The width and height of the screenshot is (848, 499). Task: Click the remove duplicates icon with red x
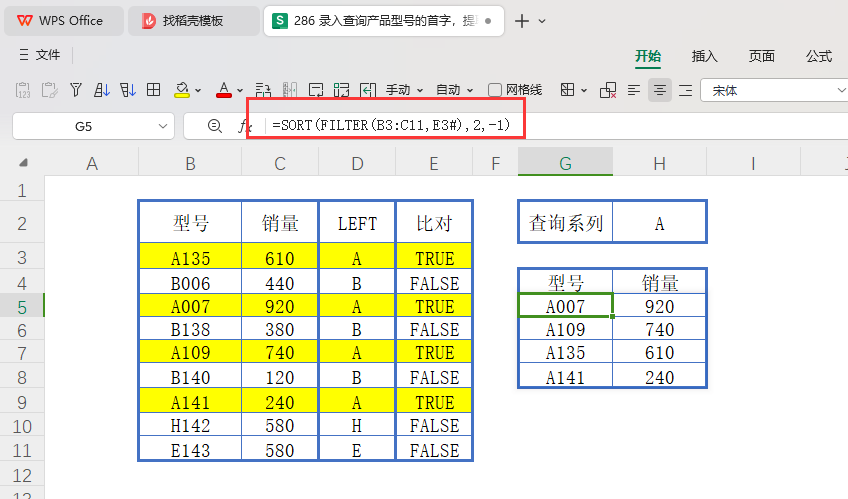coord(608,90)
